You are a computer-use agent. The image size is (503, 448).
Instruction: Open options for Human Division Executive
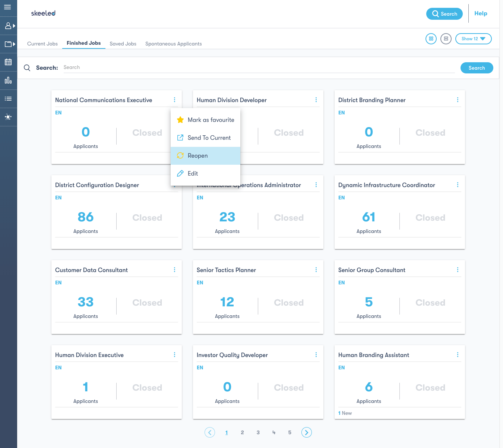174,355
